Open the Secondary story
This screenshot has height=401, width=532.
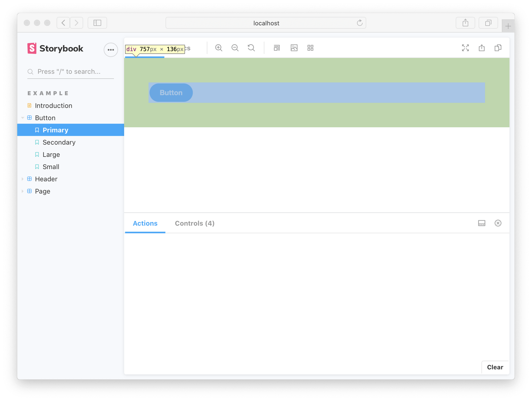pyautogui.click(x=59, y=142)
